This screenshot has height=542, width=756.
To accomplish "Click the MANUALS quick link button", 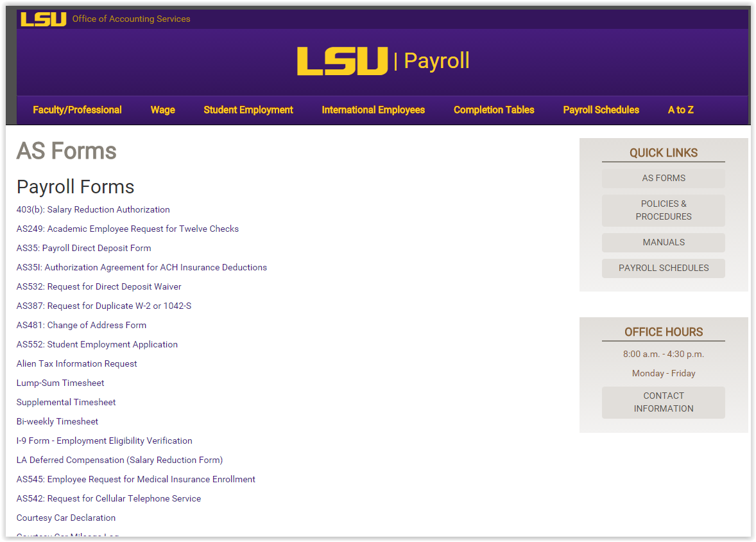I will [x=664, y=242].
